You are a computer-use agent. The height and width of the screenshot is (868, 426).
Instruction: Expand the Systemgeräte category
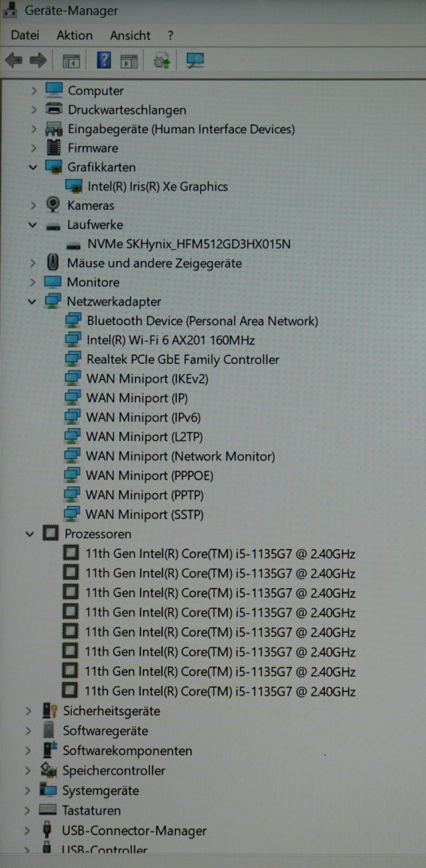[28, 790]
